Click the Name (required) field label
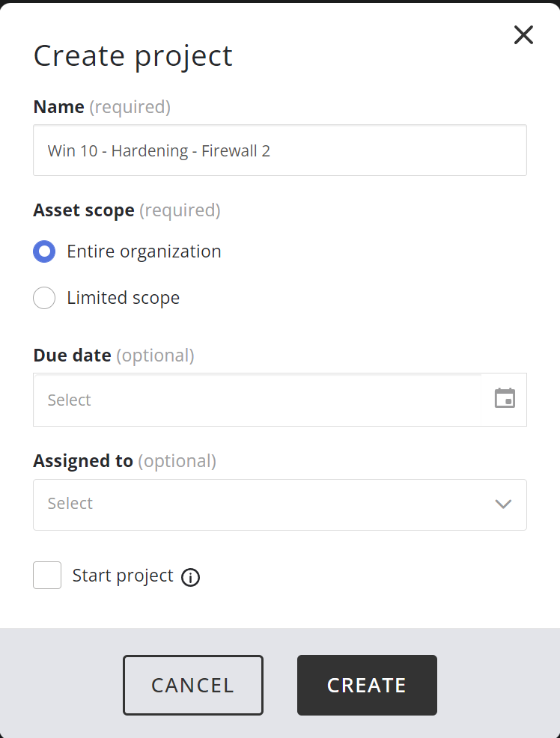The image size is (560, 738). 102,107
